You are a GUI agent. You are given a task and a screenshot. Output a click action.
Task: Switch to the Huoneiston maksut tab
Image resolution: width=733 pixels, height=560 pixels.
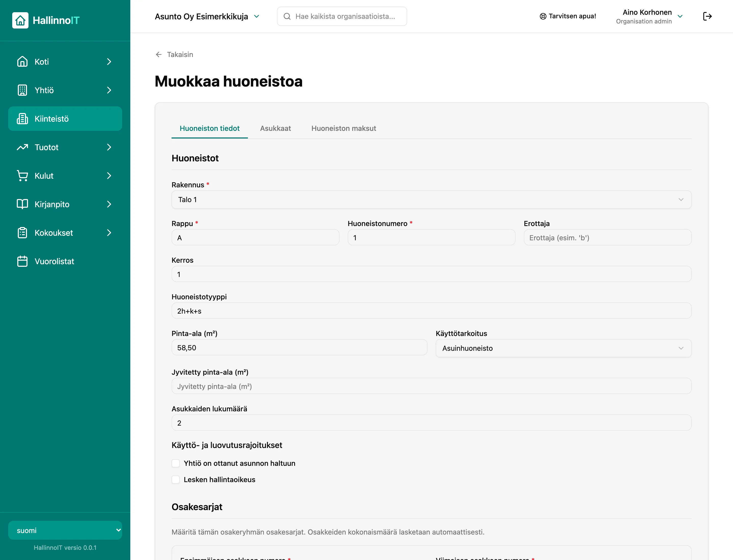343,128
